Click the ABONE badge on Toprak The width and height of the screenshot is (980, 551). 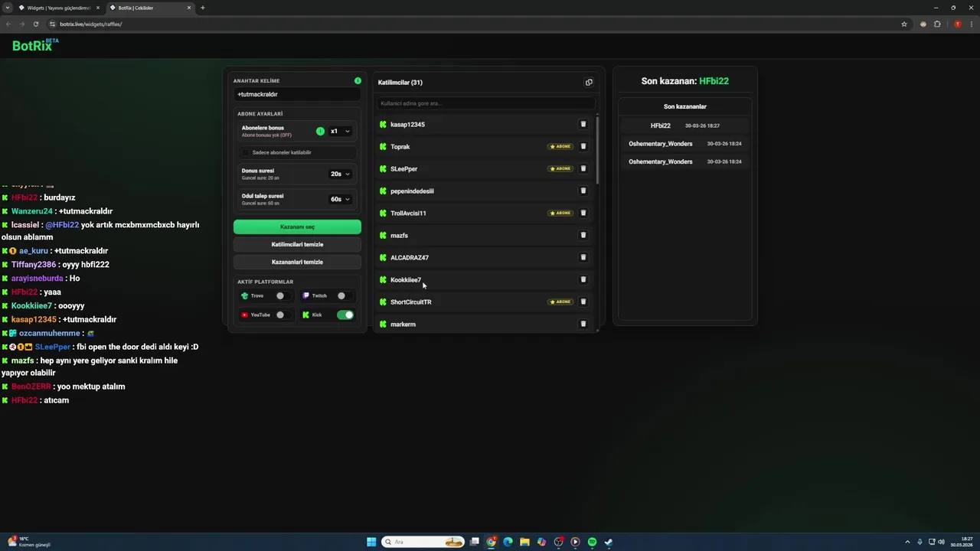tap(560, 146)
